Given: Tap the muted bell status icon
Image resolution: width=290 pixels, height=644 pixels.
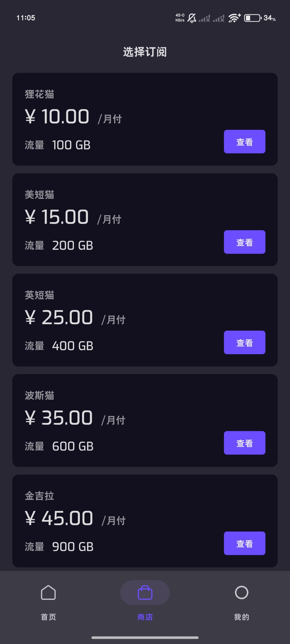Looking at the screenshot, I should point(192,18).
